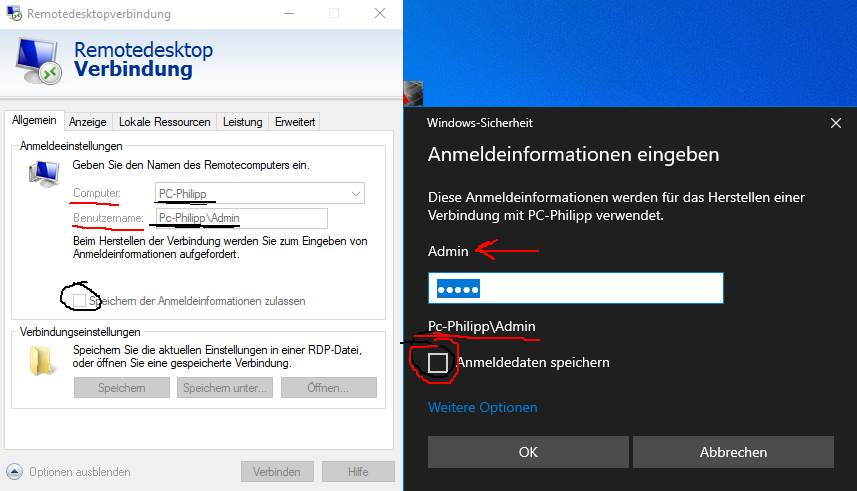Click the Verbinden button

click(277, 471)
